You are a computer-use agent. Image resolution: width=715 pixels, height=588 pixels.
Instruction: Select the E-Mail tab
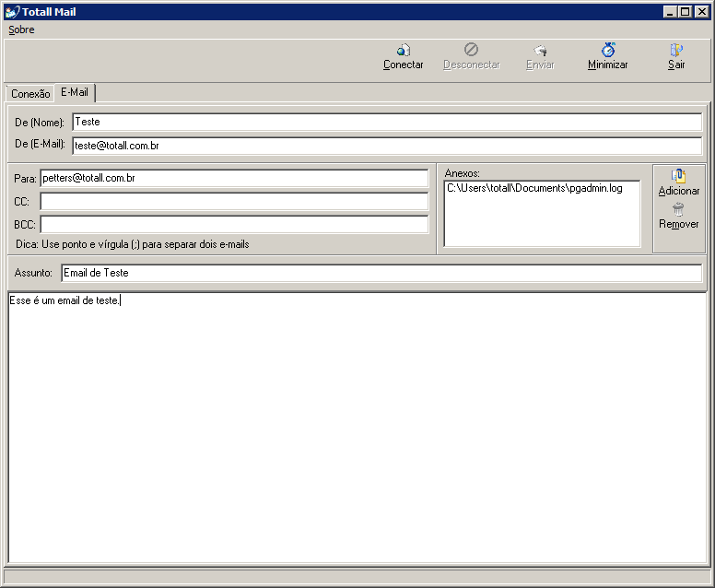[75, 92]
